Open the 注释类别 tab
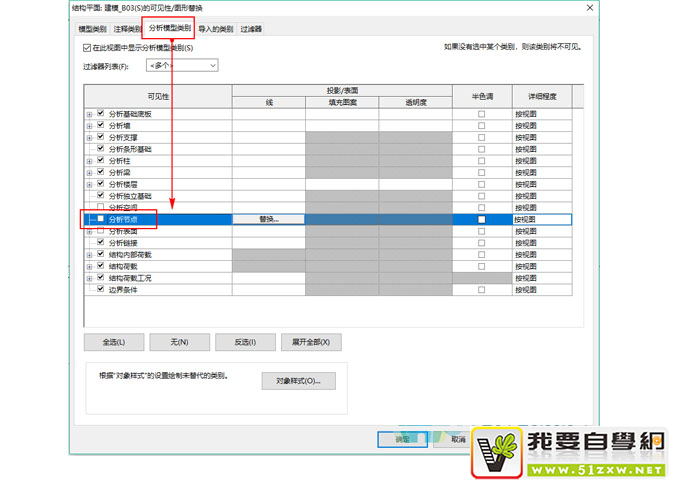Viewport: 700px width, 500px height. point(126,30)
